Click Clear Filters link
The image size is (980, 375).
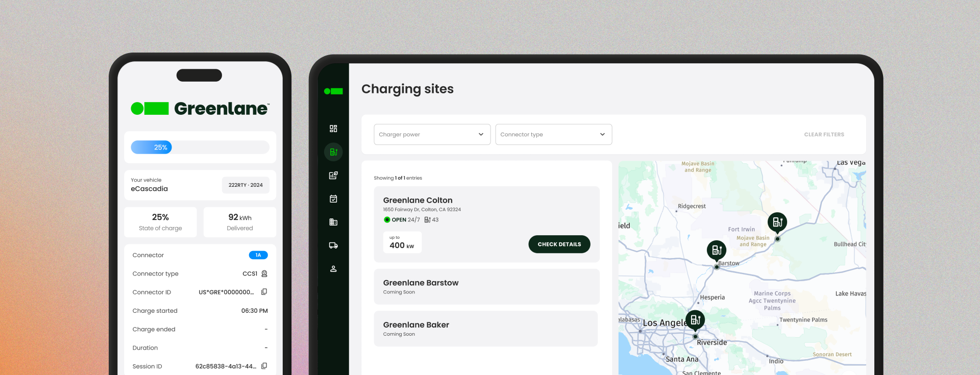click(x=824, y=135)
